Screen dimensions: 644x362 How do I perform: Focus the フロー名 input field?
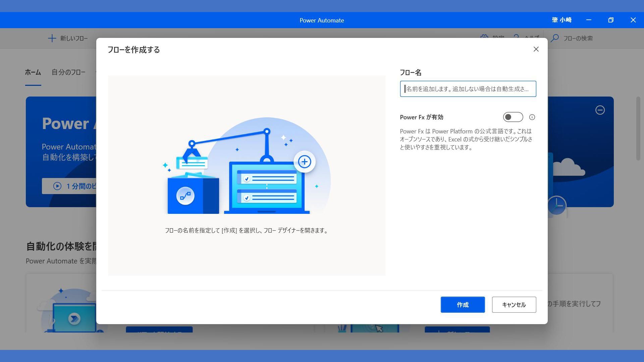point(468,89)
